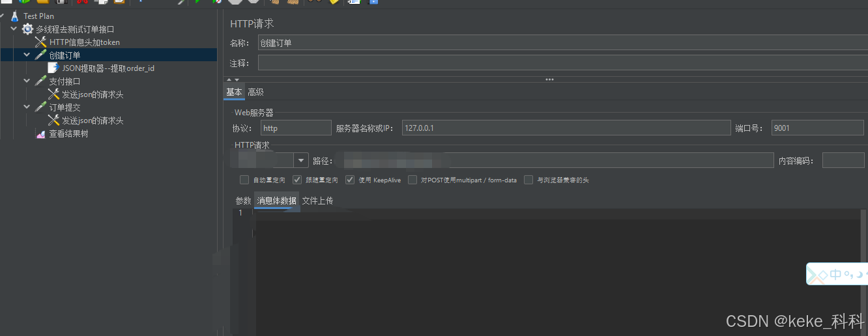Click the 协议 field showing http
Image resolution: width=868 pixels, height=336 pixels.
pos(296,128)
